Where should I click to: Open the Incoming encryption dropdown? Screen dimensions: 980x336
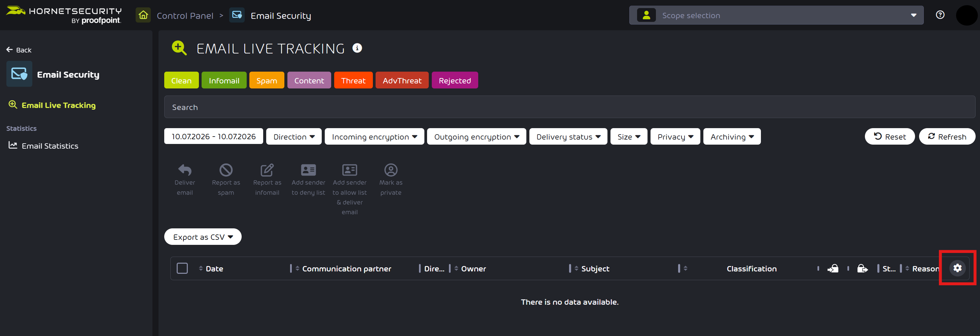374,137
